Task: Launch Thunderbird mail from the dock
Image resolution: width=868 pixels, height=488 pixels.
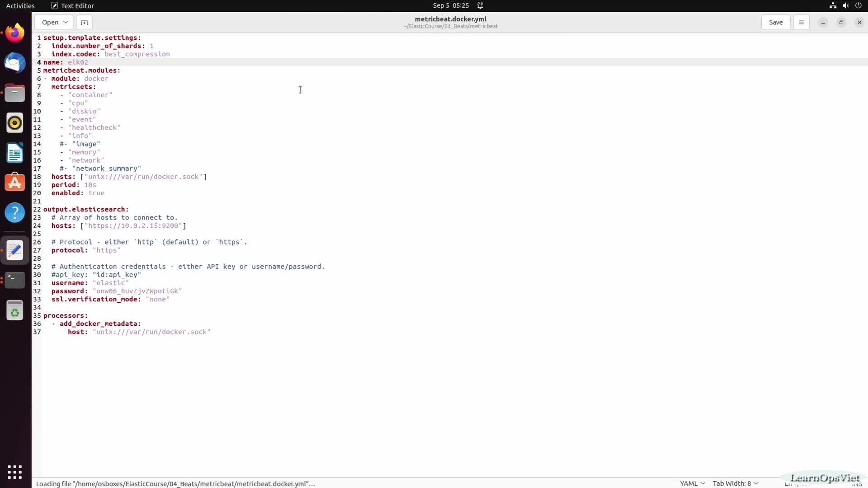Action: [15, 62]
